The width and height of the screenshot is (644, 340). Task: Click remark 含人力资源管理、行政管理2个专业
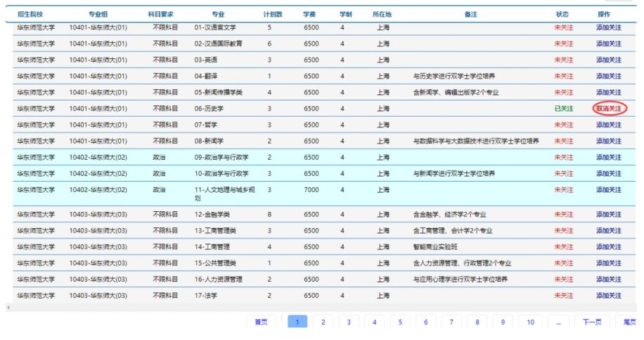coord(462,263)
